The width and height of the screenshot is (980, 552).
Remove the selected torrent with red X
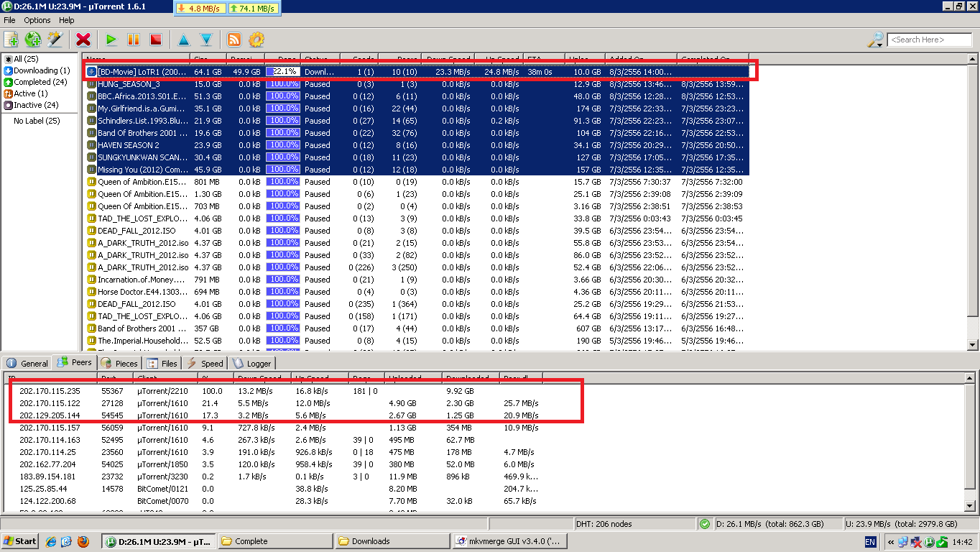click(x=83, y=40)
